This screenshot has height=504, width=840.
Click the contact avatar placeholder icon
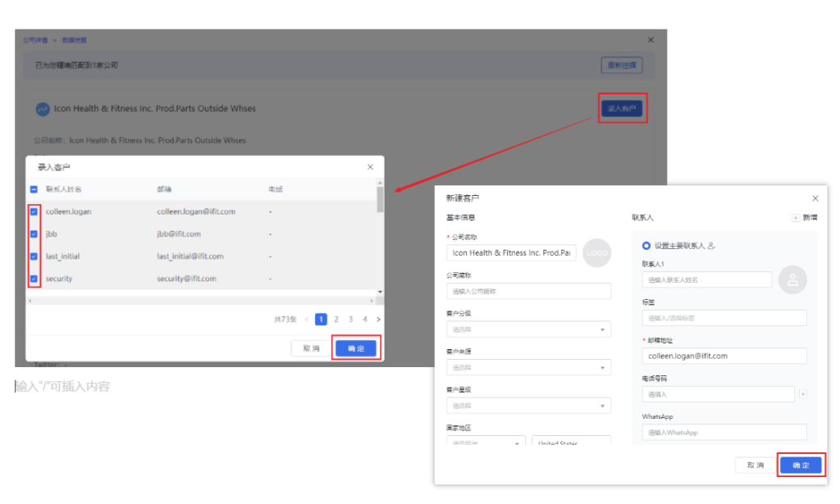point(792,279)
